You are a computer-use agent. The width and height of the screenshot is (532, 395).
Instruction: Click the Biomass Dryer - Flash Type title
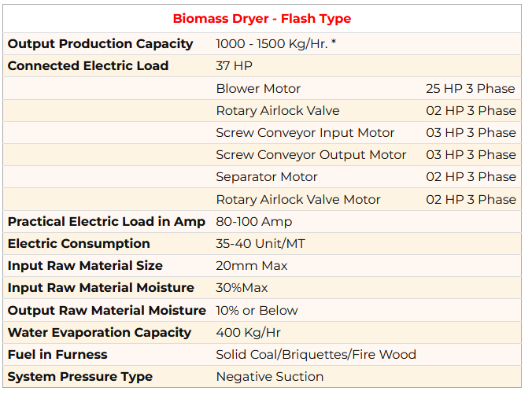click(x=263, y=18)
